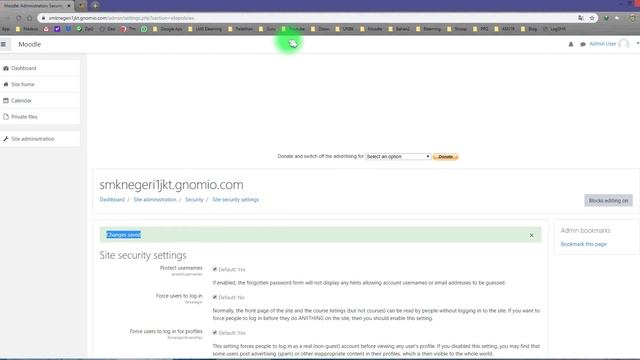Screen dimensions: 640x360
Task: Close the Moodle Administration browser tab
Action: pos(69,6)
